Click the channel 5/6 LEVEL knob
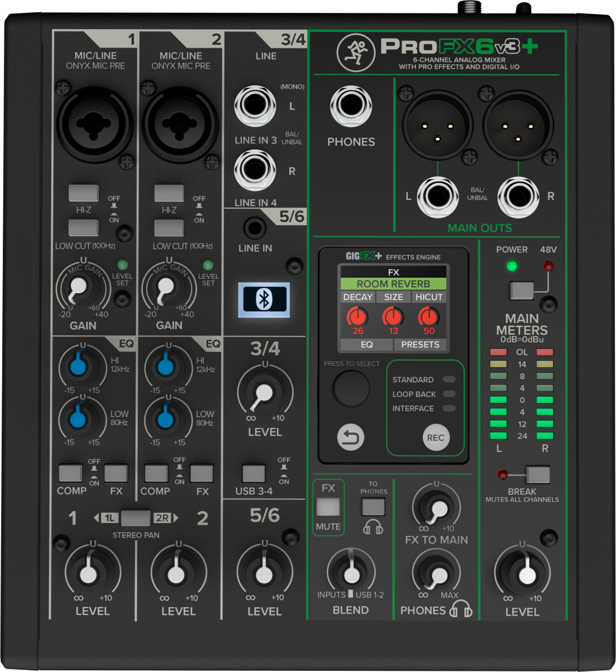This screenshot has height=672, width=616. (264, 573)
